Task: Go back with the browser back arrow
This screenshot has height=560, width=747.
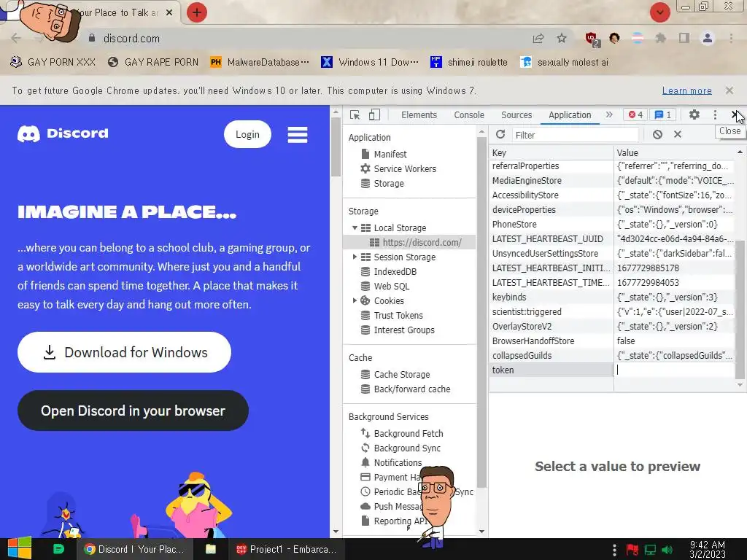Action: pos(16,38)
